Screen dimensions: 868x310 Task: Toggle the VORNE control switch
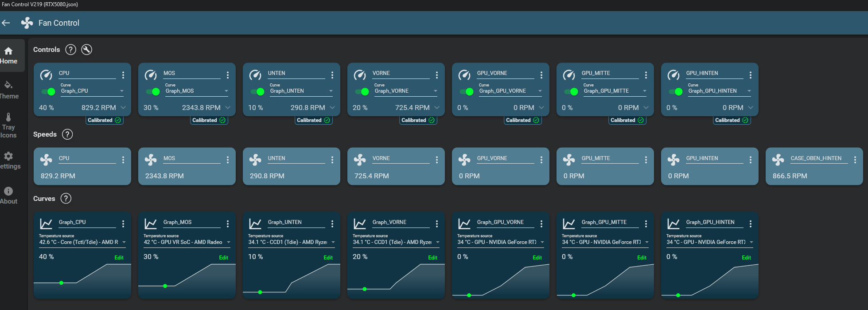(362, 92)
